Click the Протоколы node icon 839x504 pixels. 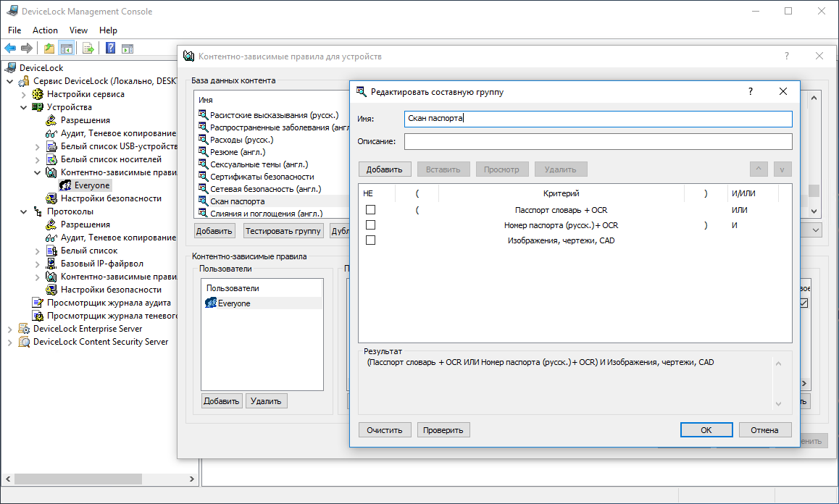[x=38, y=211]
